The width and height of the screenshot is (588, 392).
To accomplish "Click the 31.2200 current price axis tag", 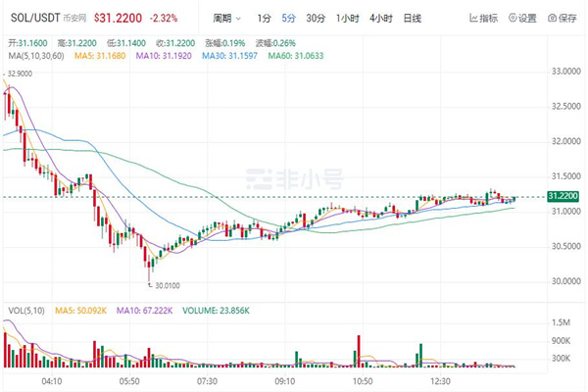I will coord(563,197).
